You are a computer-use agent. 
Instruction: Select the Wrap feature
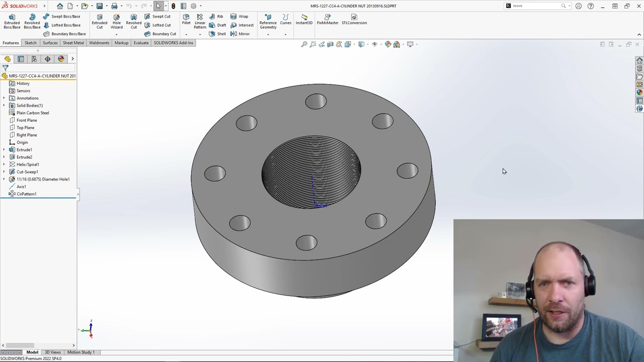click(x=239, y=17)
